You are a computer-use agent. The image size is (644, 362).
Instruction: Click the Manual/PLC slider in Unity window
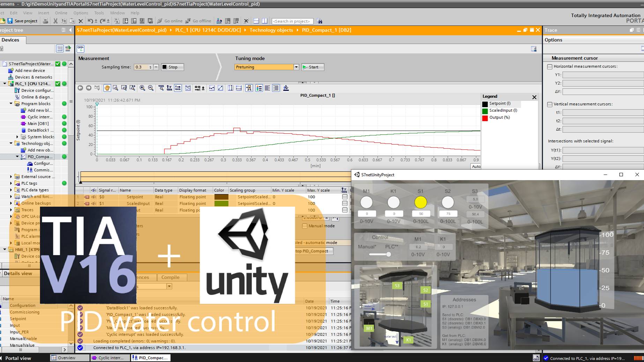pyautogui.click(x=380, y=254)
